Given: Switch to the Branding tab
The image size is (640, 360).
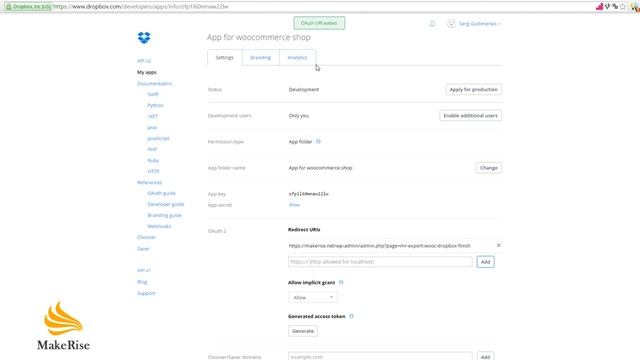Looking at the screenshot, I should tap(260, 58).
